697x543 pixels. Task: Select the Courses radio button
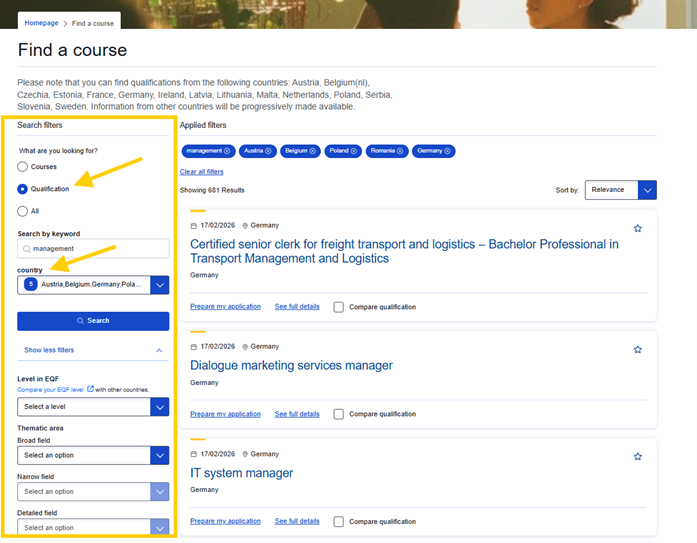(23, 167)
